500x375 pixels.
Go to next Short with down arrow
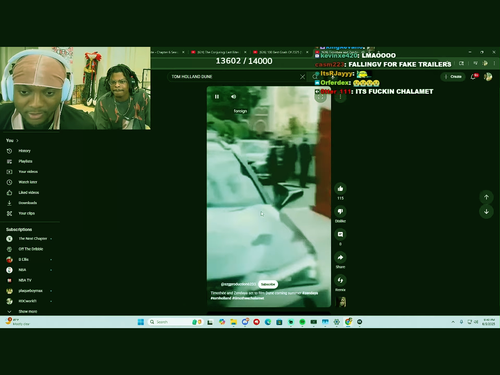(x=486, y=211)
